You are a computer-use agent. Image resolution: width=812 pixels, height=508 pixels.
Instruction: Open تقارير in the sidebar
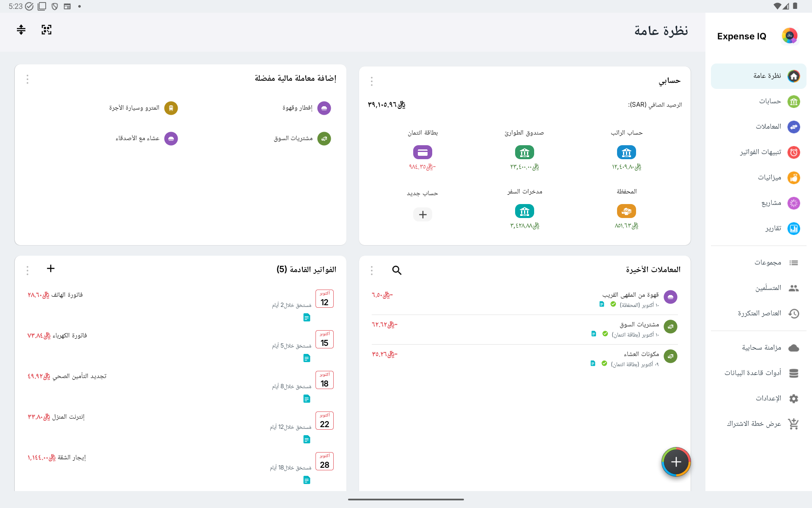click(x=758, y=229)
